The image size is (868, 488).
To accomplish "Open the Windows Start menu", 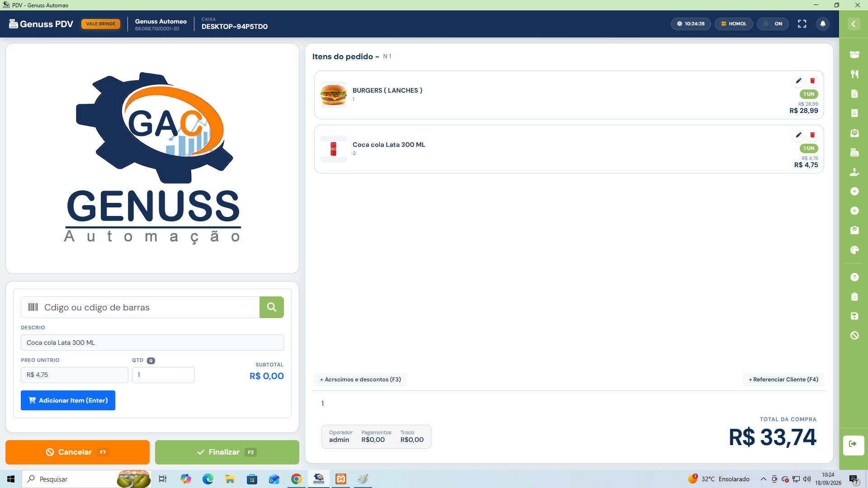I will 11,479.
